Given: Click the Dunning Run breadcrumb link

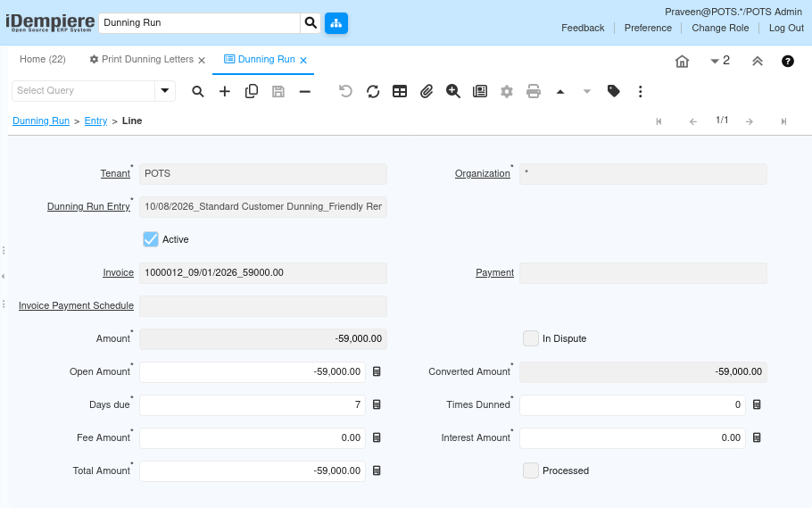Looking at the screenshot, I should 41,121.
